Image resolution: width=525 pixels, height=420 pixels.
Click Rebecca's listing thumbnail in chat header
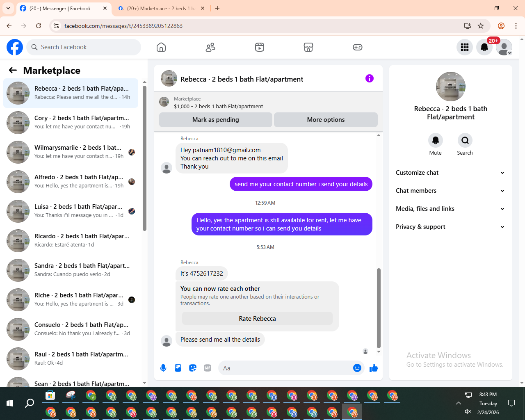[x=169, y=78]
